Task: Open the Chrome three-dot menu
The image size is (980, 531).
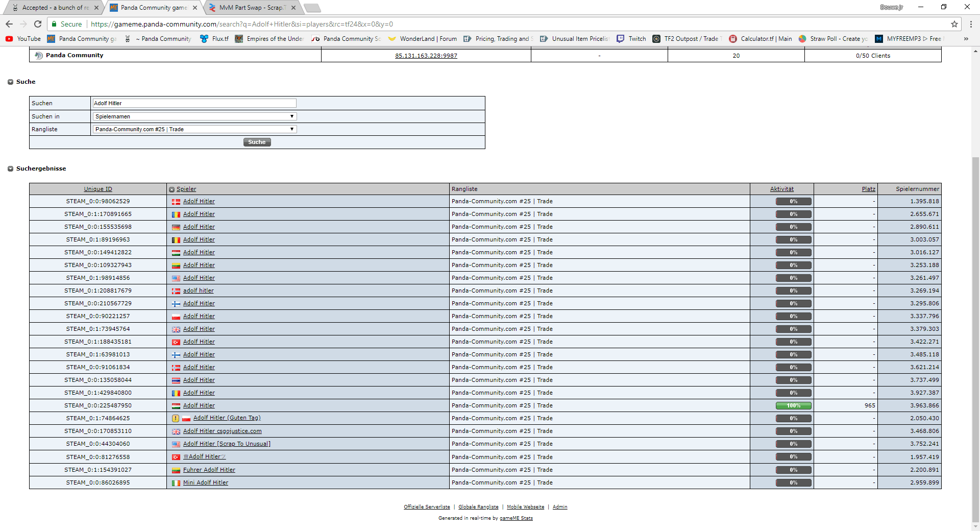Action: [971, 24]
